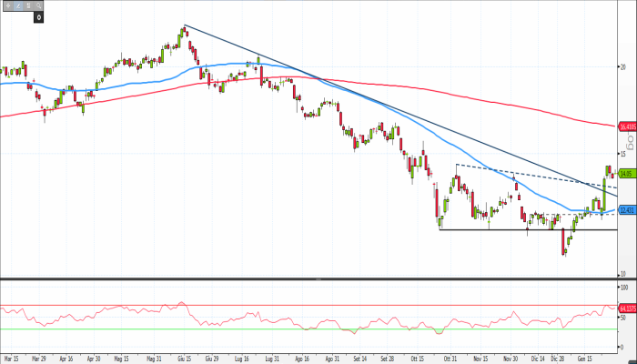Click the RSI red overbought threshold line
The height and width of the screenshot is (364, 637).
273,306
